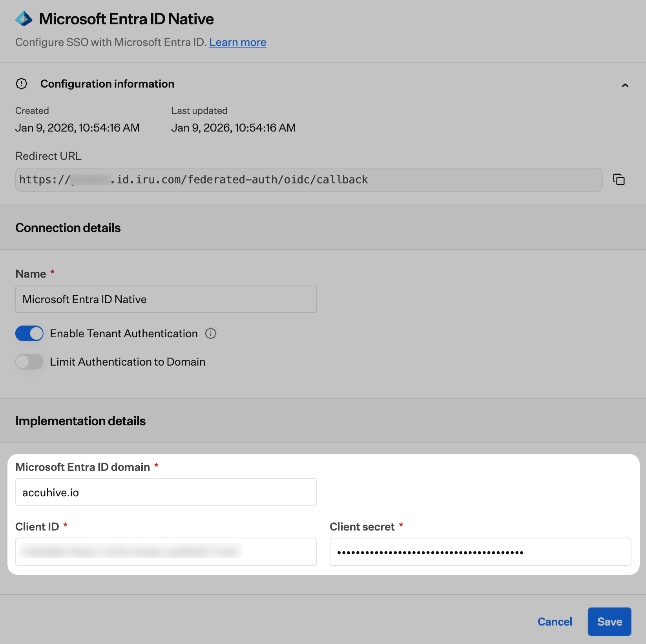
Task: Click the Connection details heading
Action: (x=68, y=228)
